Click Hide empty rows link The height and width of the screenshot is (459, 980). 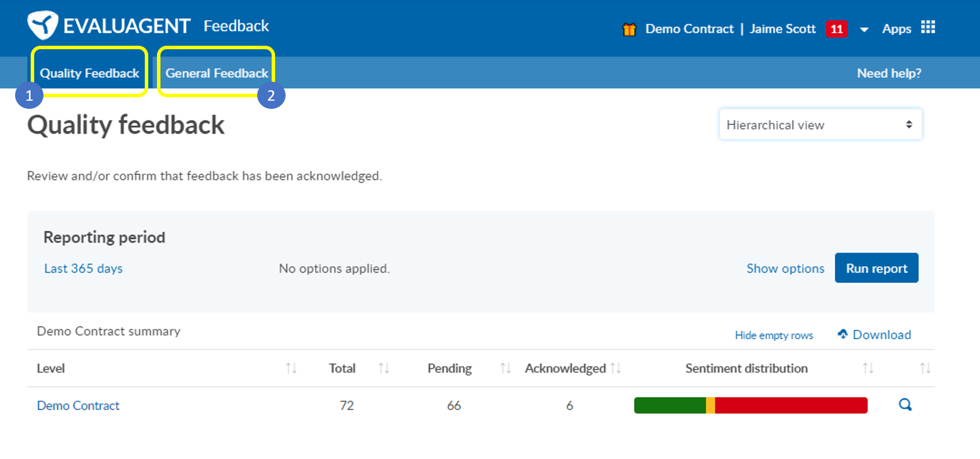click(x=774, y=335)
